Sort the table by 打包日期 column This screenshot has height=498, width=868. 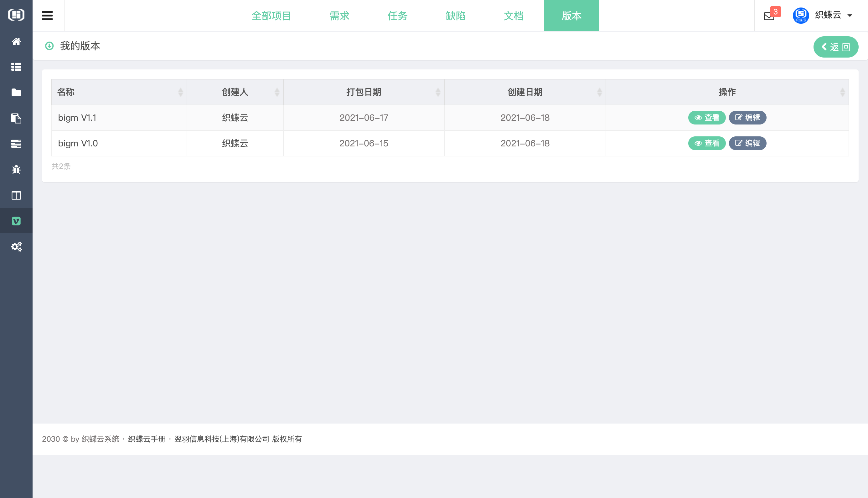(364, 92)
